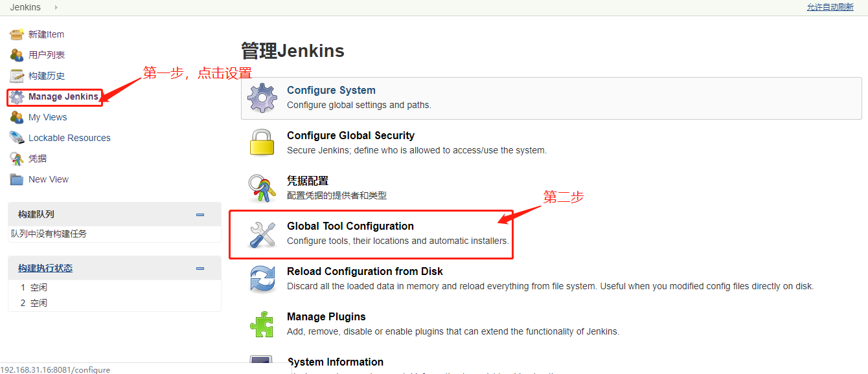Click the New View folder icon
Viewport: 868px width, 374px height.
point(17,179)
